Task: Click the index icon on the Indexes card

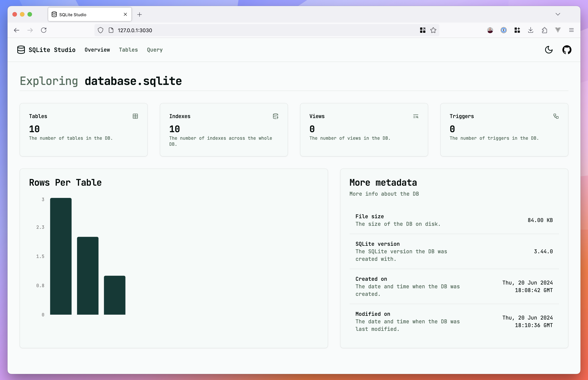Action: pyautogui.click(x=276, y=116)
